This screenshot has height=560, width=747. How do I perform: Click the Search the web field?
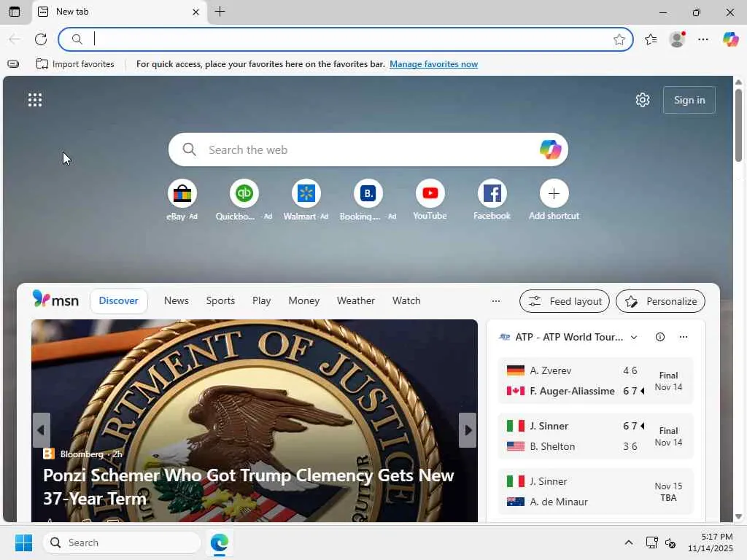[x=368, y=149]
